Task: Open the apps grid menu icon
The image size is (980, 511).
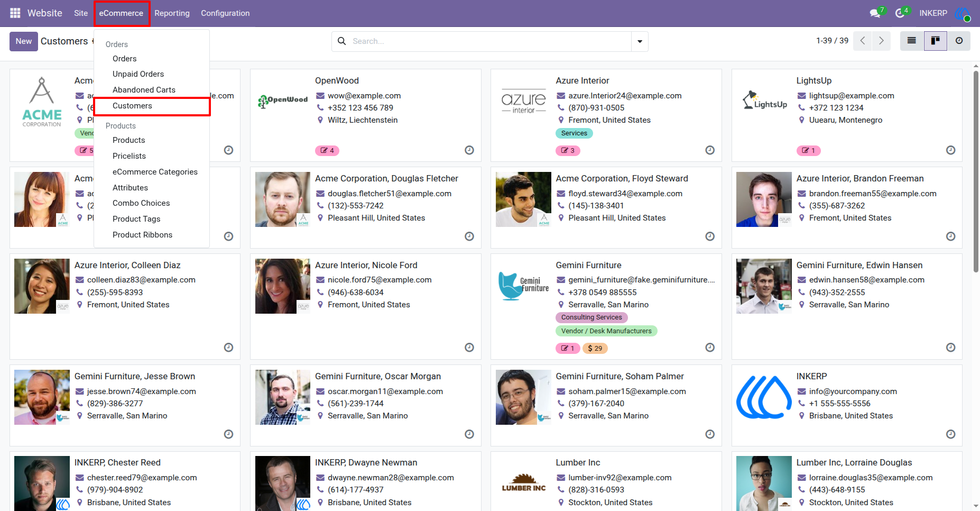Action: [15, 13]
